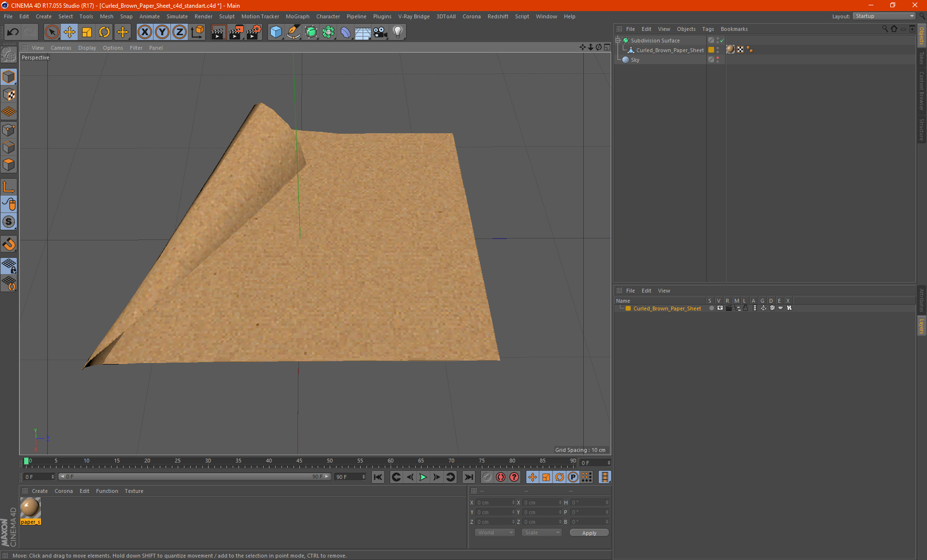Viewport: 927px width, 560px height.
Task: Activate the Scale tool
Action: (87, 32)
